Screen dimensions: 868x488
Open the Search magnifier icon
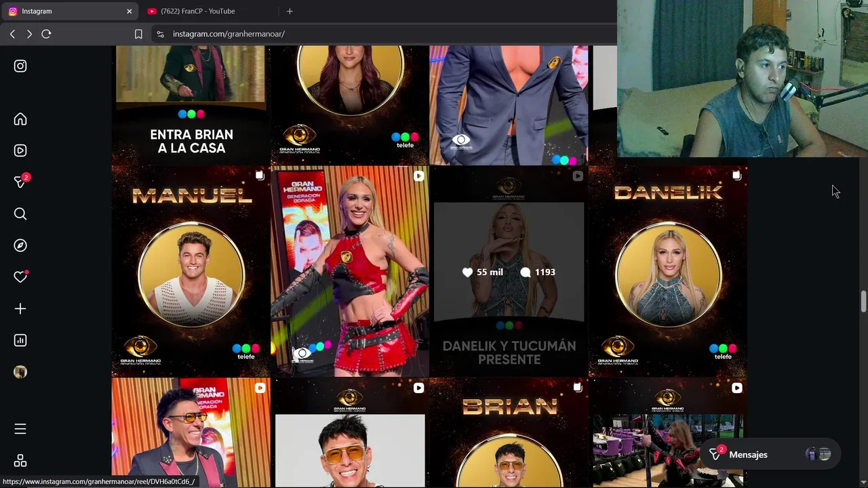[20, 214]
